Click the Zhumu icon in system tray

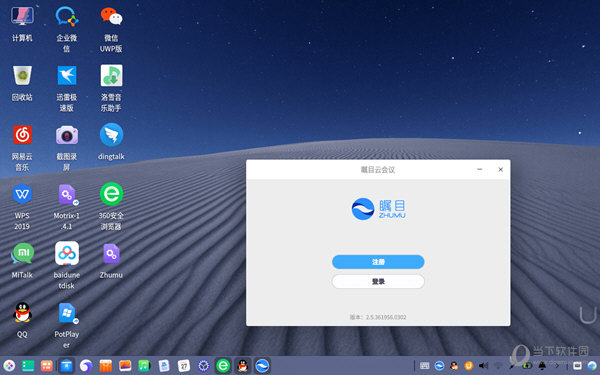pos(439,366)
